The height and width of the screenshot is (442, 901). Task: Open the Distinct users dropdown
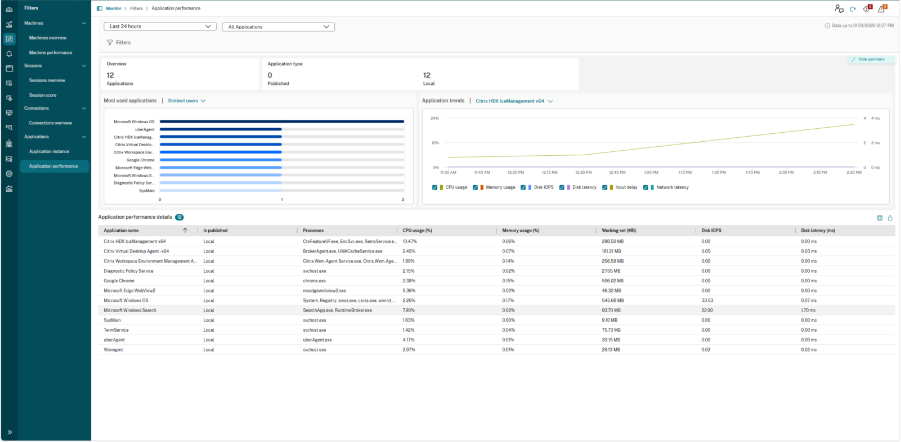click(187, 101)
